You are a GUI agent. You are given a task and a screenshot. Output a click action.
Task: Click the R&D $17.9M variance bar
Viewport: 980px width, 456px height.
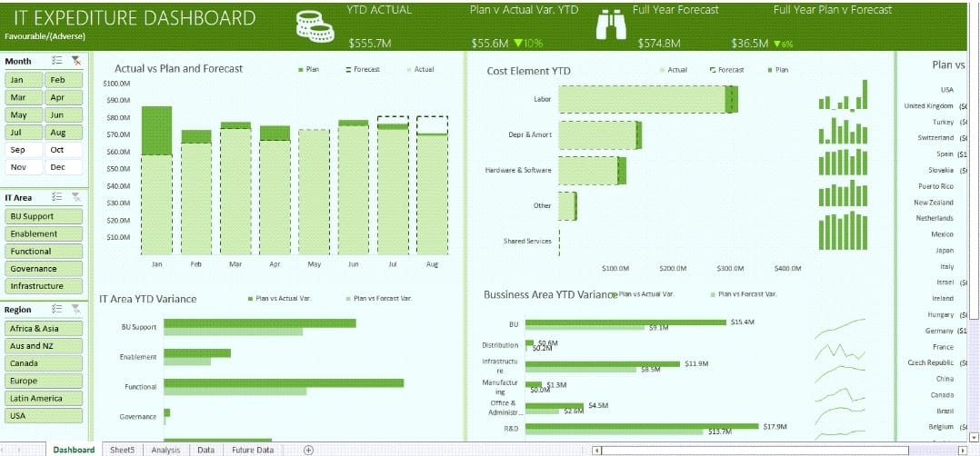(x=642, y=426)
